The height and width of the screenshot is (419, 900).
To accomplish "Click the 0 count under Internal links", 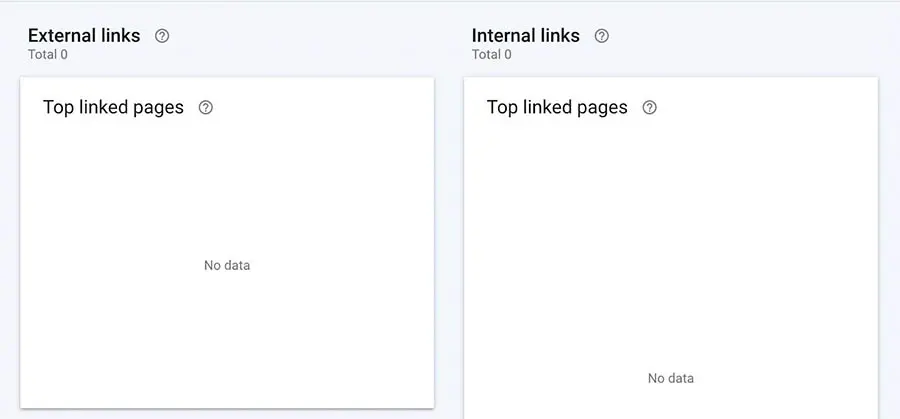I will (x=508, y=55).
